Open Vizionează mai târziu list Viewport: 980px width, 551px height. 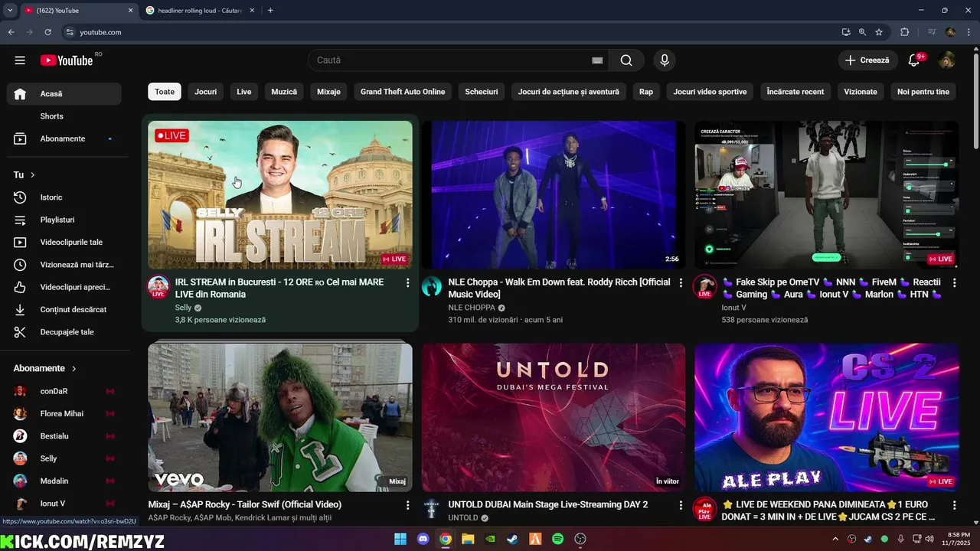click(x=64, y=265)
